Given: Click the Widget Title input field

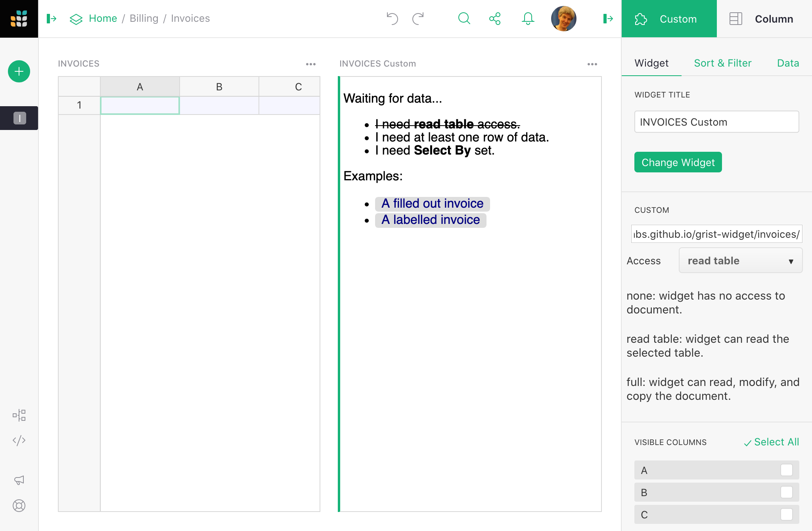Looking at the screenshot, I should click(x=716, y=122).
